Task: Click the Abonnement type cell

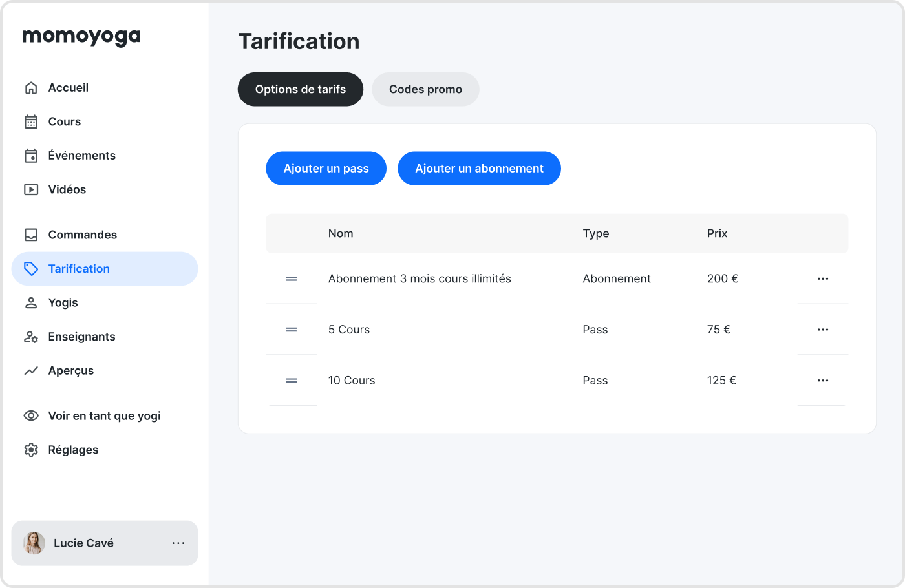Action: coord(617,278)
